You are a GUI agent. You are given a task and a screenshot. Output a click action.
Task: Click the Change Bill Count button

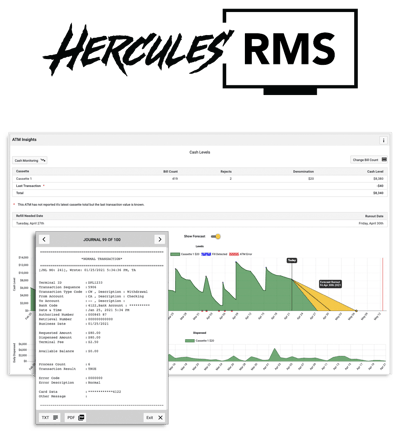(369, 160)
